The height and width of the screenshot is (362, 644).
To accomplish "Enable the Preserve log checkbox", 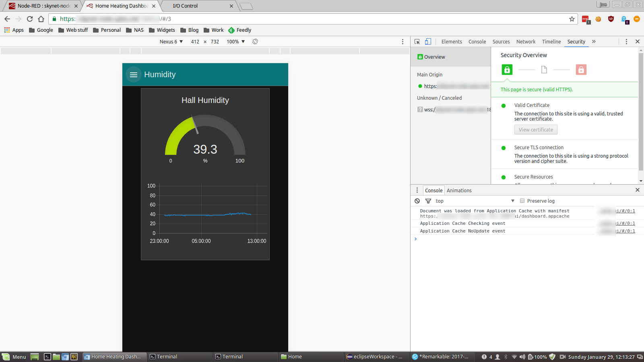I will coord(522,201).
